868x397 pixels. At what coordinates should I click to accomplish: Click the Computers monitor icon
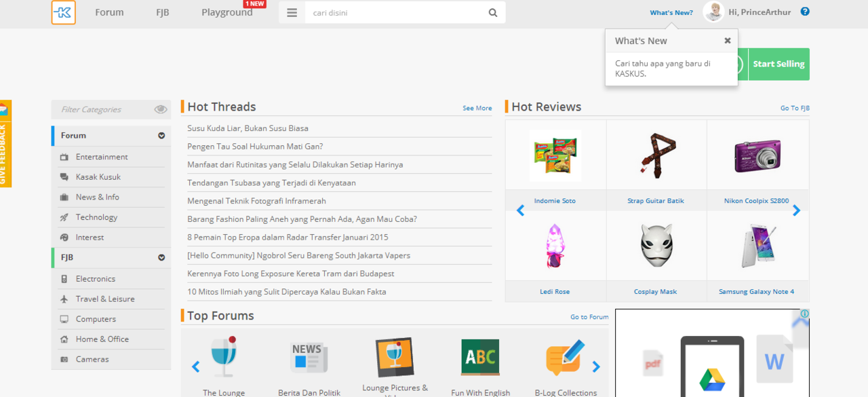64,319
